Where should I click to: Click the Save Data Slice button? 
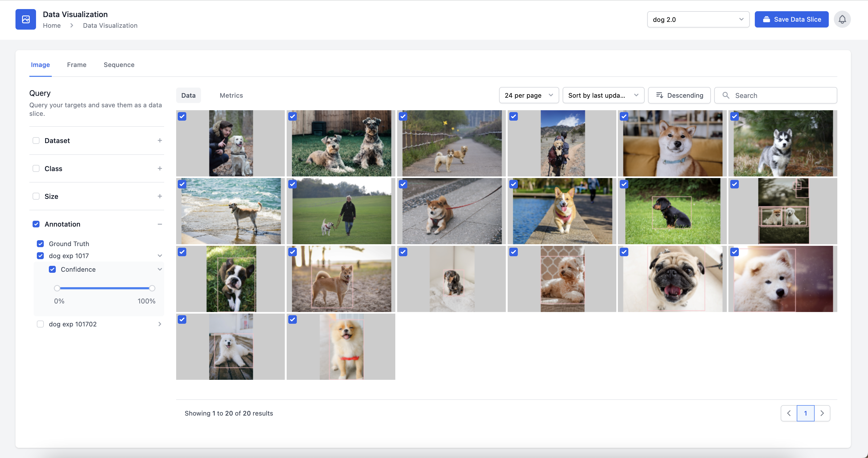791,19
